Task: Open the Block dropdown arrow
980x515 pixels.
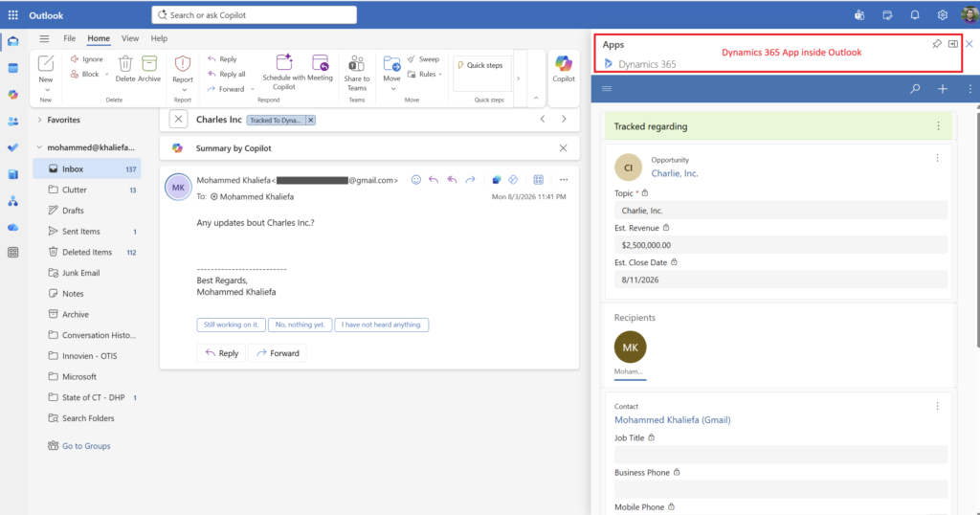Action: point(107,75)
